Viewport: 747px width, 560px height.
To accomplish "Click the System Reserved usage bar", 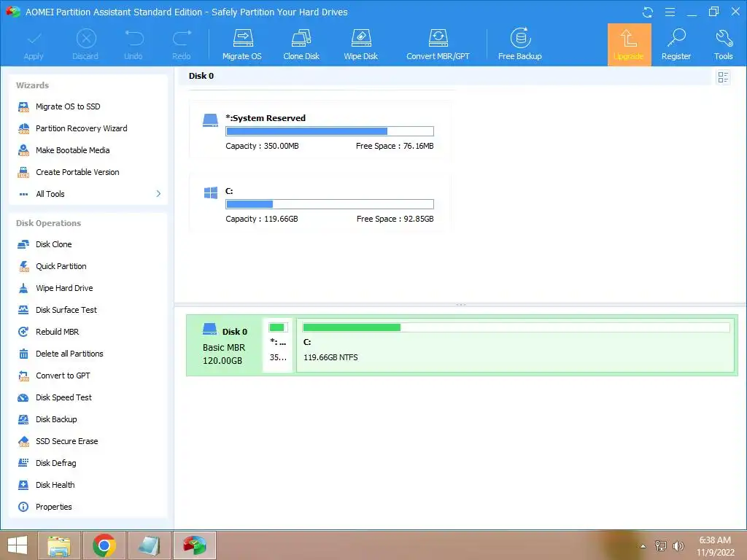I will [330, 131].
